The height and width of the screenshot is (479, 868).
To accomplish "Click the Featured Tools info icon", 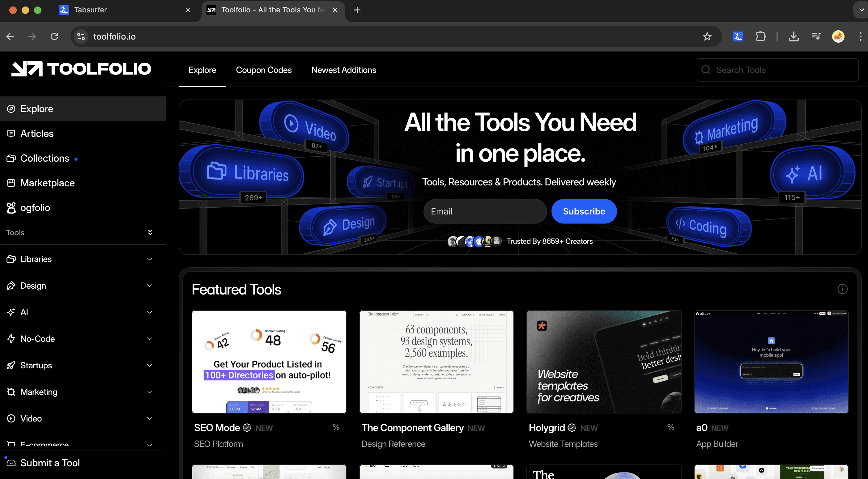I will (842, 289).
